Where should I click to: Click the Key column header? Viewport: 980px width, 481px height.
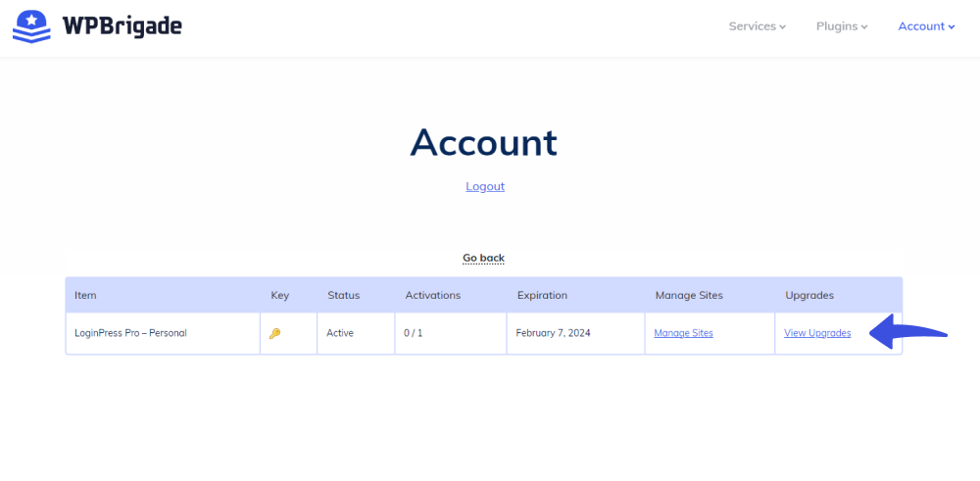(280, 295)
